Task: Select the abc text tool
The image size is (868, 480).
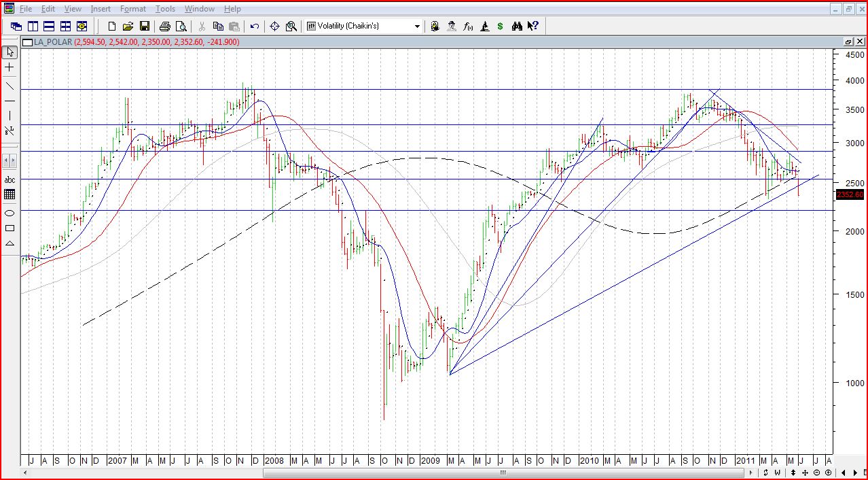Action: 10,179
